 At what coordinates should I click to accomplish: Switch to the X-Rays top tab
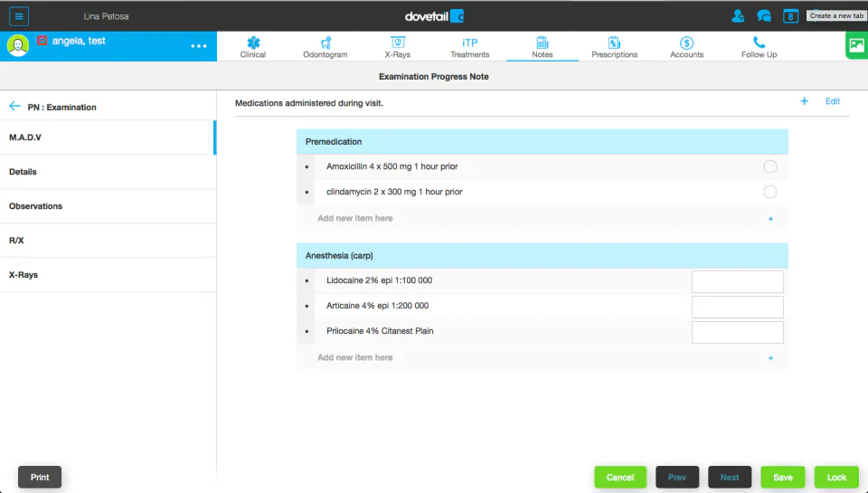[398, 46]
